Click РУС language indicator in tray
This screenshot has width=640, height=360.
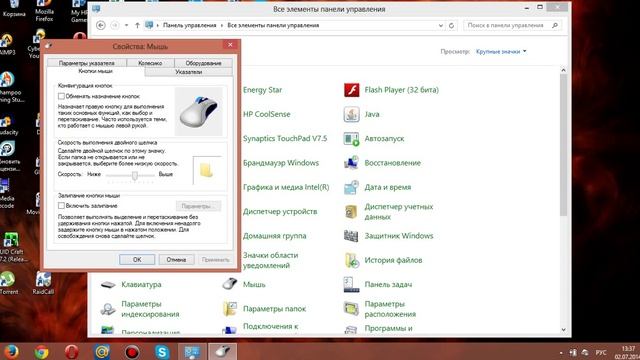[601, 352]
